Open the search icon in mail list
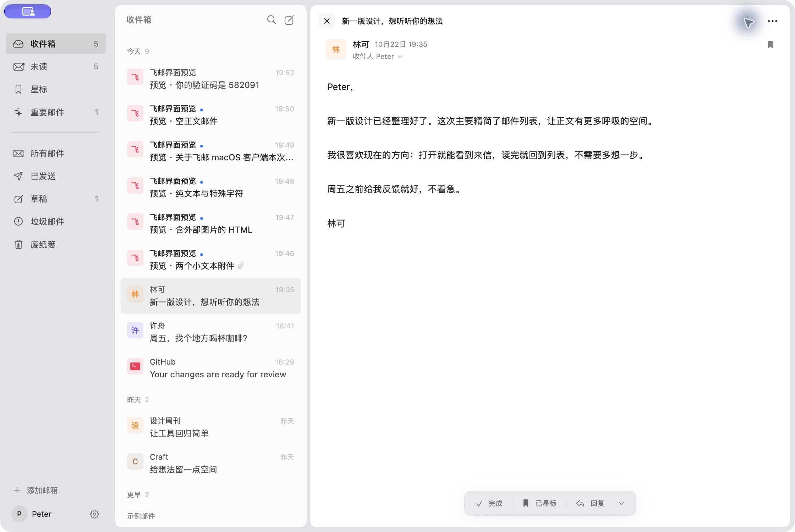 [x=272, y=20]
